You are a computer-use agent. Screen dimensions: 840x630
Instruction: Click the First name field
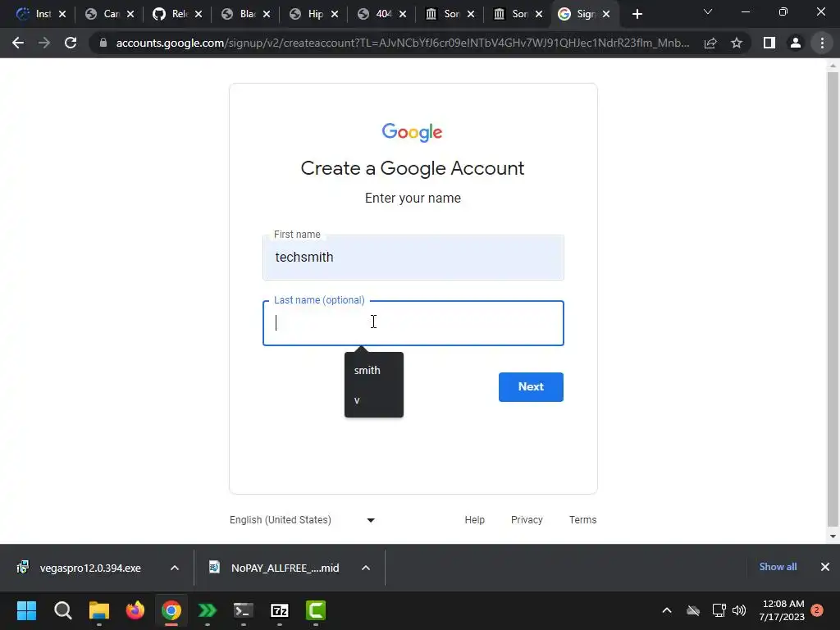413,258
